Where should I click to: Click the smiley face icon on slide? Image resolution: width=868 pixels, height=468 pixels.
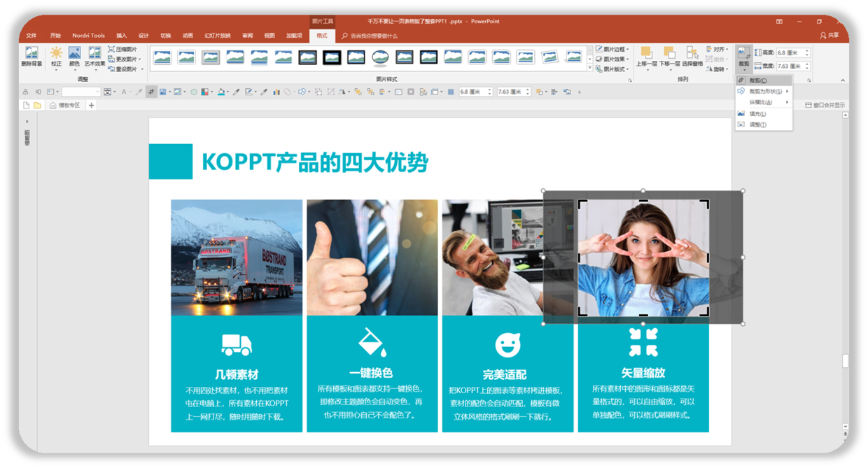pos(508,345)
